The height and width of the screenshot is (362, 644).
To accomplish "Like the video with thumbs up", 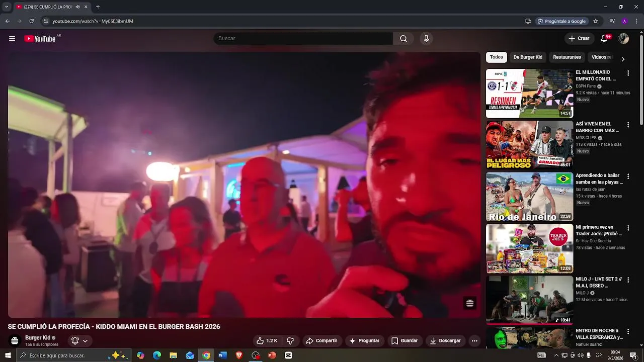I will [267, 341].
